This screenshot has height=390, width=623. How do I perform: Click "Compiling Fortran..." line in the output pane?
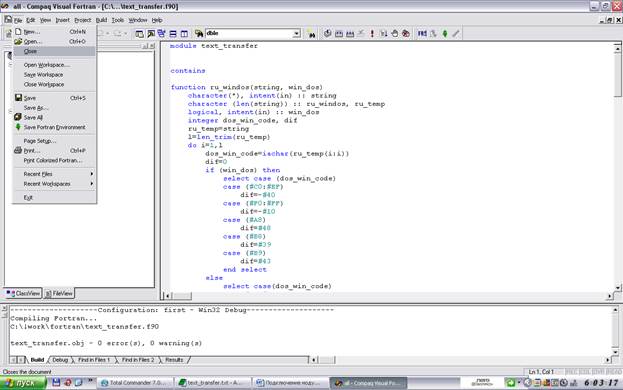pos(54,318)
